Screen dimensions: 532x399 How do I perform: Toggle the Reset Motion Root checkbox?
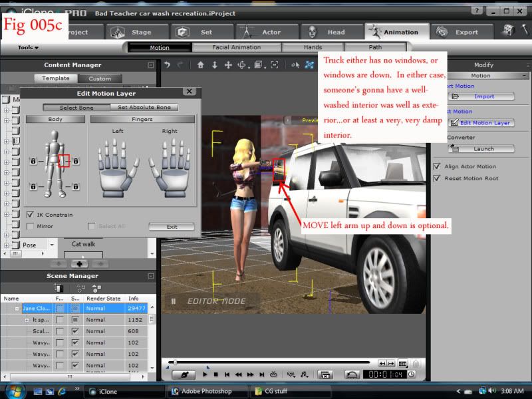coord(437,178)
